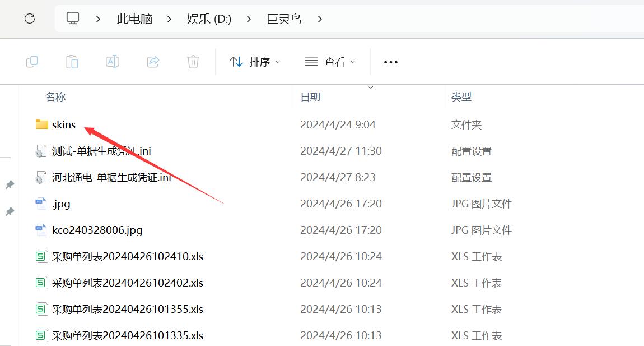Sort by the 日期 column header
The width and height of the screenshot is (644, 346).
(x=310, y=97)
